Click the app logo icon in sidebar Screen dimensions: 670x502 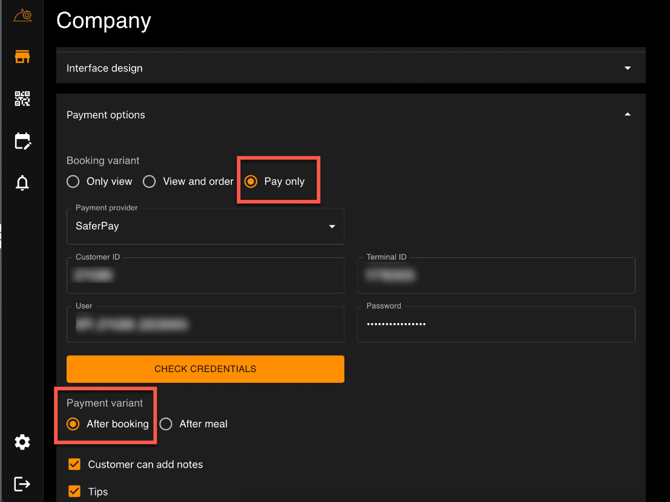coord(22,16)
